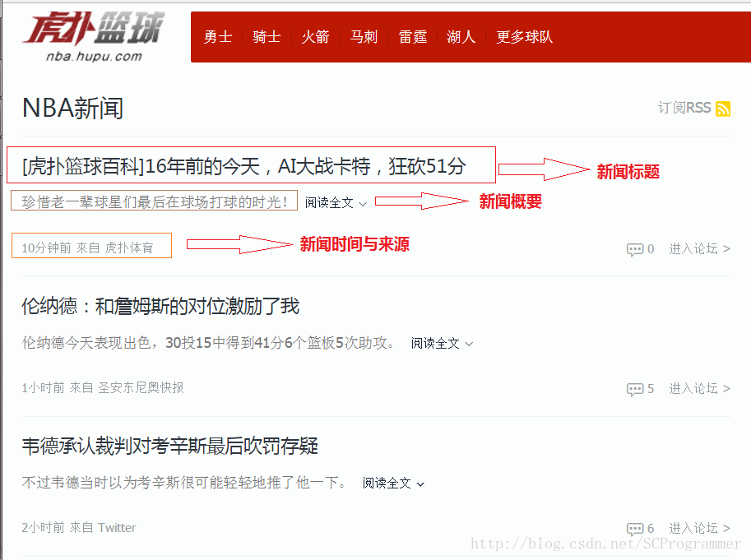Image resolution: width=751 pixels, height=560 pixels.
Task: Click 进入论坛 for the 伦纳德 article
Action: (x=700, y=389)
